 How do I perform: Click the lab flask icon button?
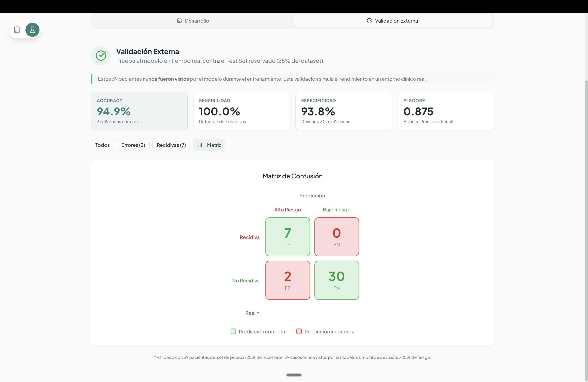(x=32, y=30)
